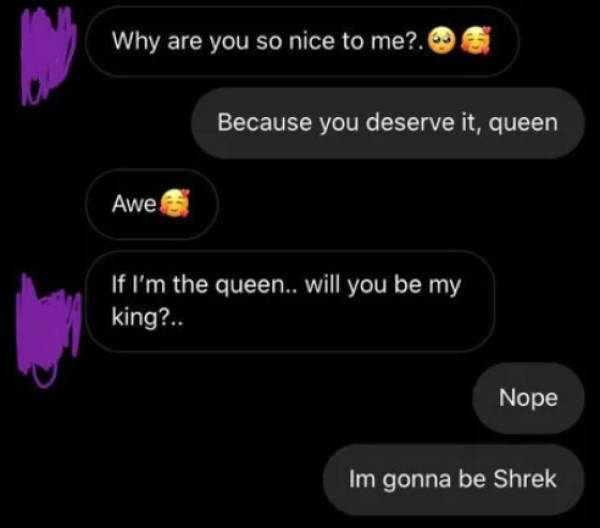
Task: Select the 'will you be my king' message
Action: [x=290, y=301]
